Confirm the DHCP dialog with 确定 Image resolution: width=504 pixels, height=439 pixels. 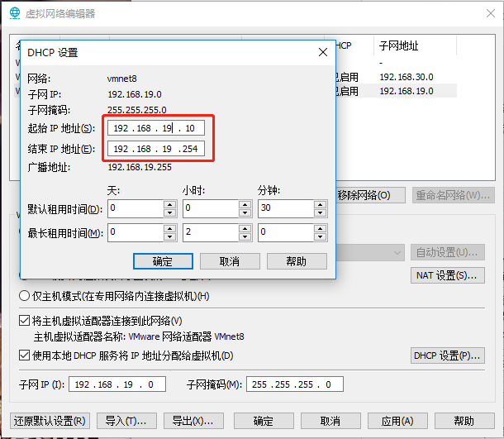163,261
